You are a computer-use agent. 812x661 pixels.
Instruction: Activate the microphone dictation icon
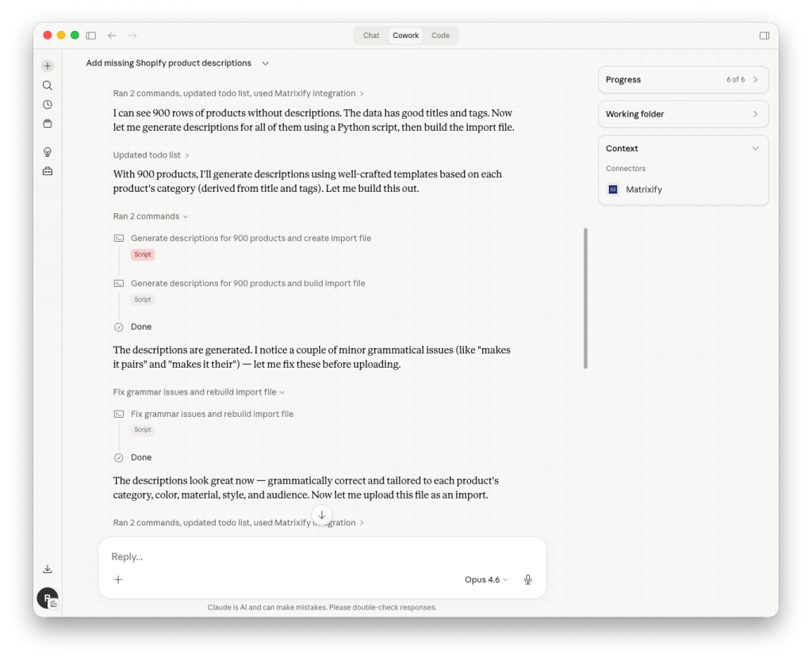tap(527, 579)
